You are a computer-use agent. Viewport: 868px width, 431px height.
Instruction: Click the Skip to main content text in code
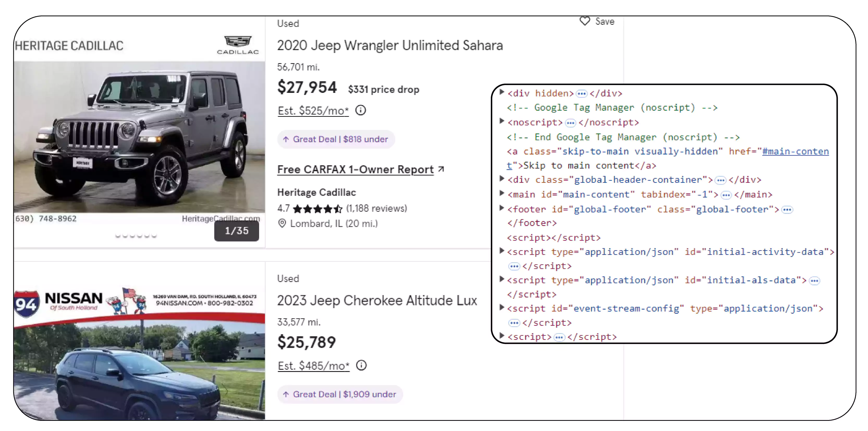[579, 166]
